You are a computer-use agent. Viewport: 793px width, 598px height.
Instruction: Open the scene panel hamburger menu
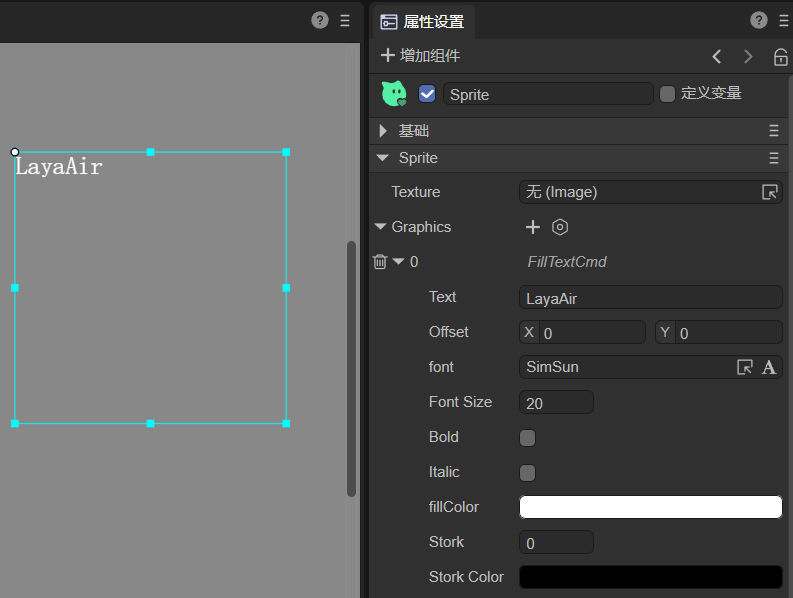tap(345, 20)
